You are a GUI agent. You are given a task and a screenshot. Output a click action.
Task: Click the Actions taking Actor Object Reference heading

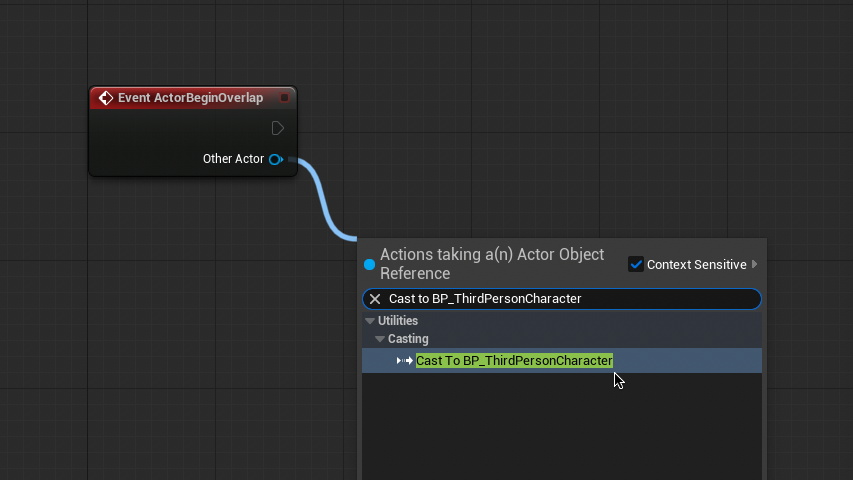click(492, 264)
